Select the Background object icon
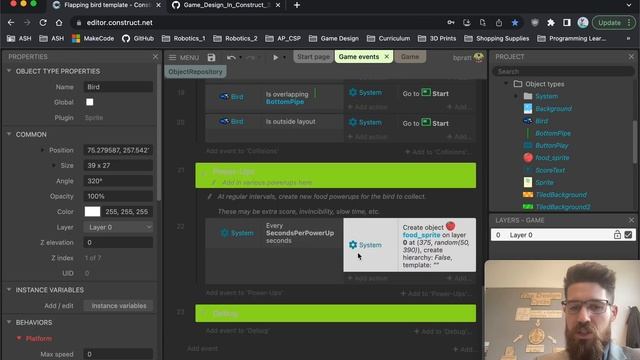640x360 pixels. (528, 109)
